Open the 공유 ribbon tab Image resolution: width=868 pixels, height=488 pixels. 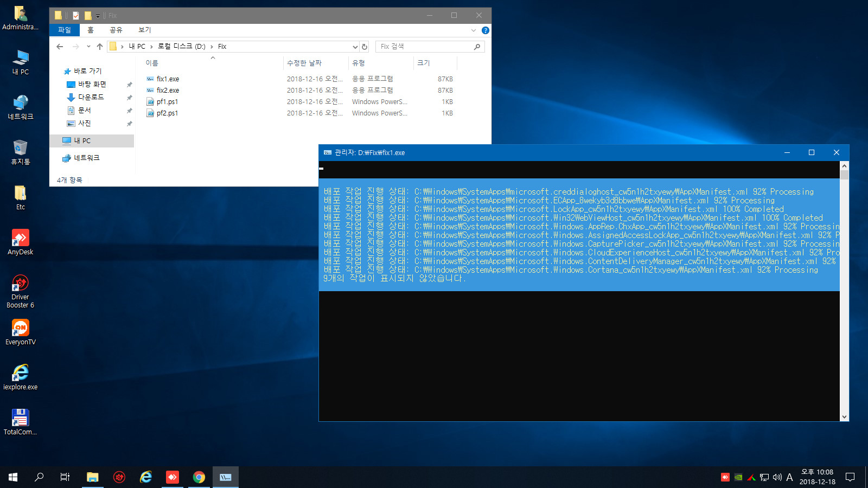[x=116, y=30]
